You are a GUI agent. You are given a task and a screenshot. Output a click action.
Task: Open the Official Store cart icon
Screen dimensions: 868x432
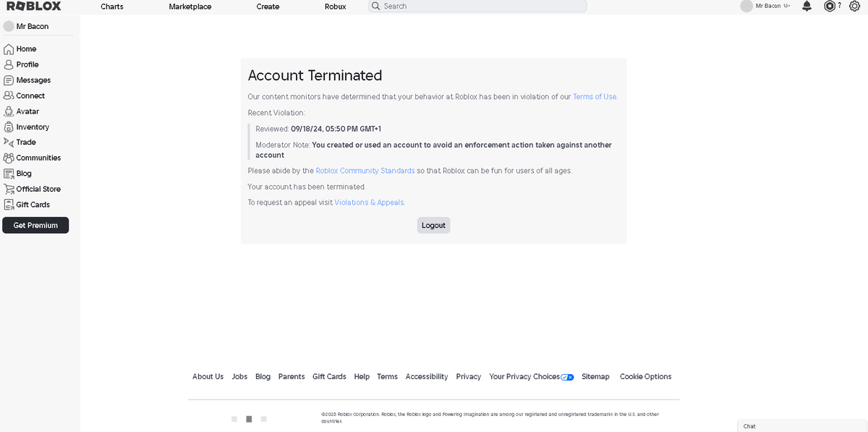coord(9,189)
